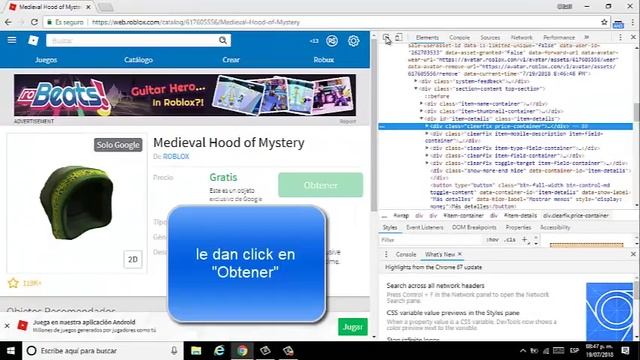
Task: Go to the Juegos page
Action: click(46, 60)
